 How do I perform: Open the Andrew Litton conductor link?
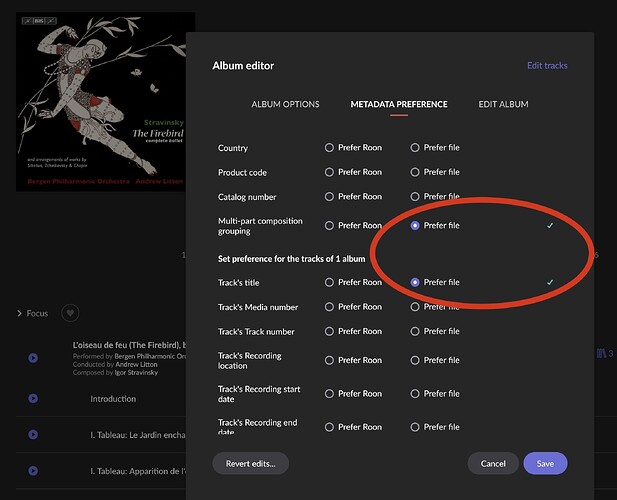(x=136, y=364)
